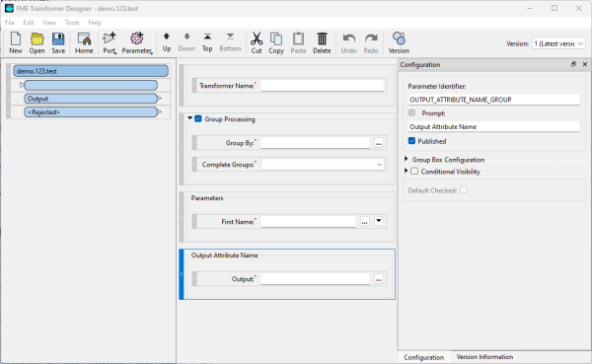The image size is (592, 364).
Task: Select the Output Attribute Name group box
Action: click(287, 274)
